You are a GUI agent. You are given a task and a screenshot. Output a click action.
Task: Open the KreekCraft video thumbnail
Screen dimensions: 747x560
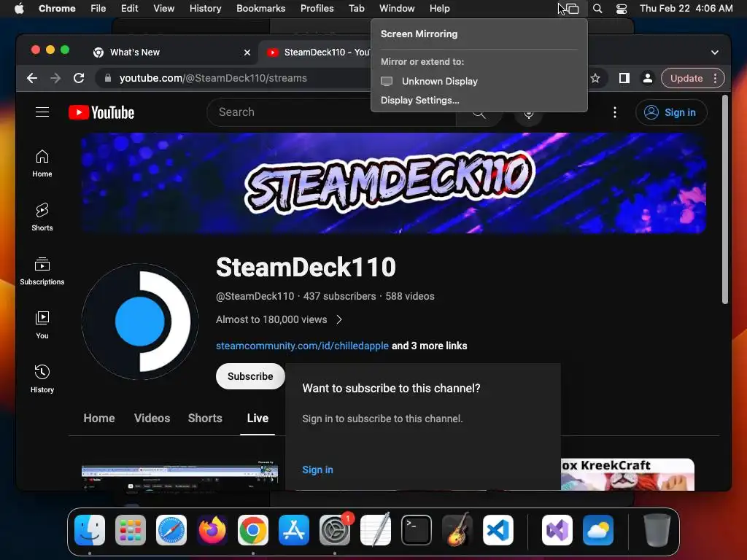pos(627,474)
